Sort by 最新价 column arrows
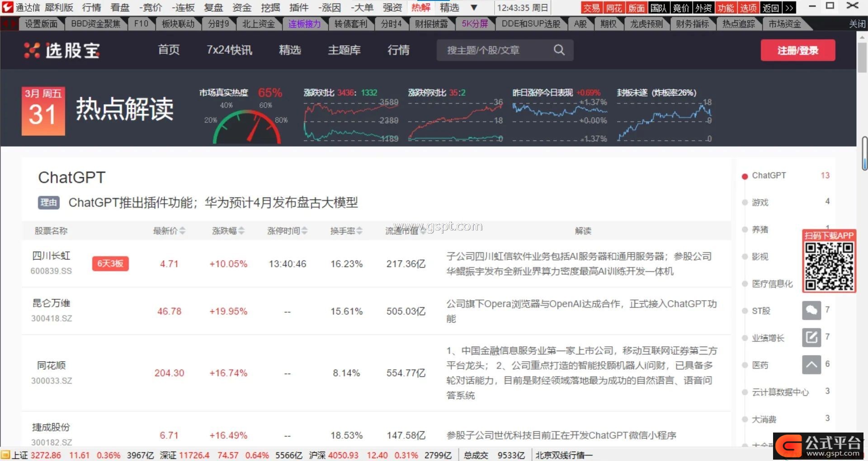 [182, 231]
